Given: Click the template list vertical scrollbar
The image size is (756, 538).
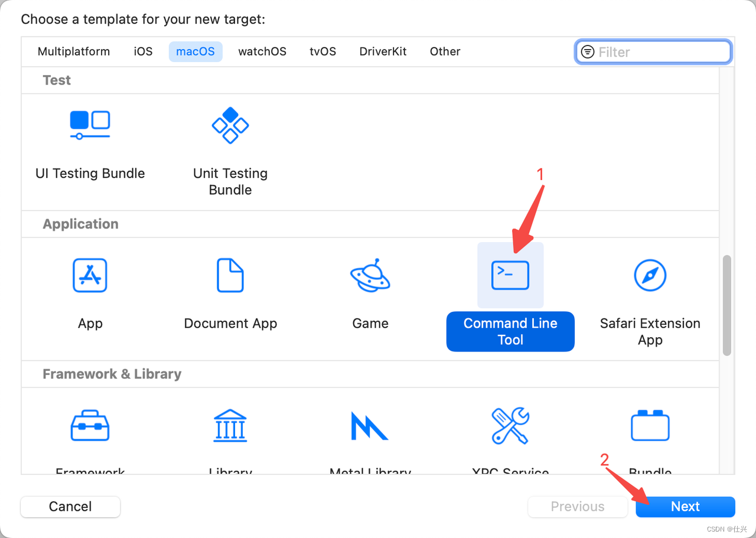Looking at the screenshot, I should click(x=727, y=305).
